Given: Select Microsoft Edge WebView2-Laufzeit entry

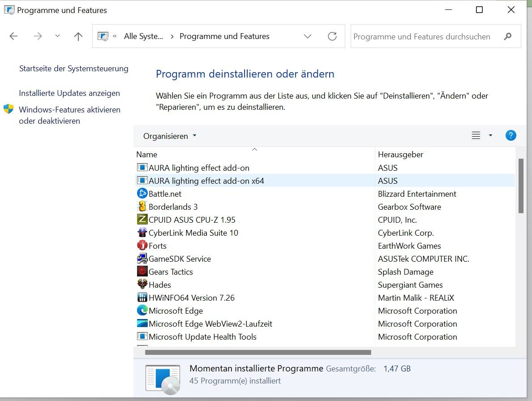Looking at the screenshot, I should pos(210,324).
